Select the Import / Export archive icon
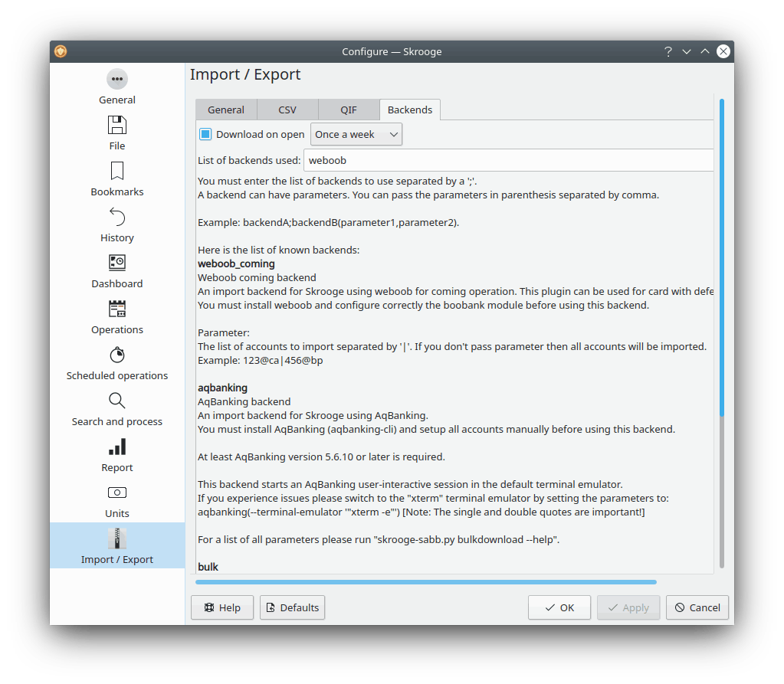 click(117, 538)
